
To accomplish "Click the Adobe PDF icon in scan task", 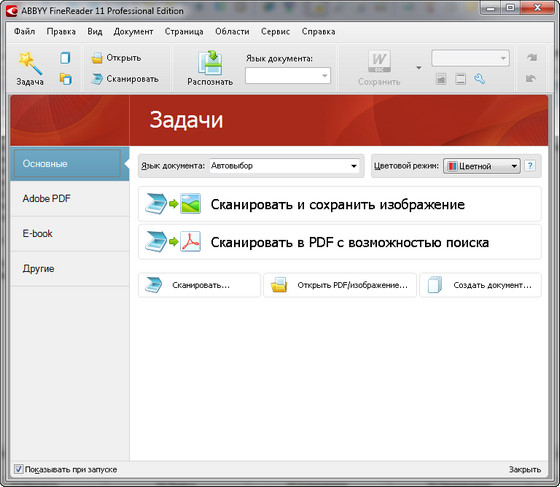I will tap(190, 242).
